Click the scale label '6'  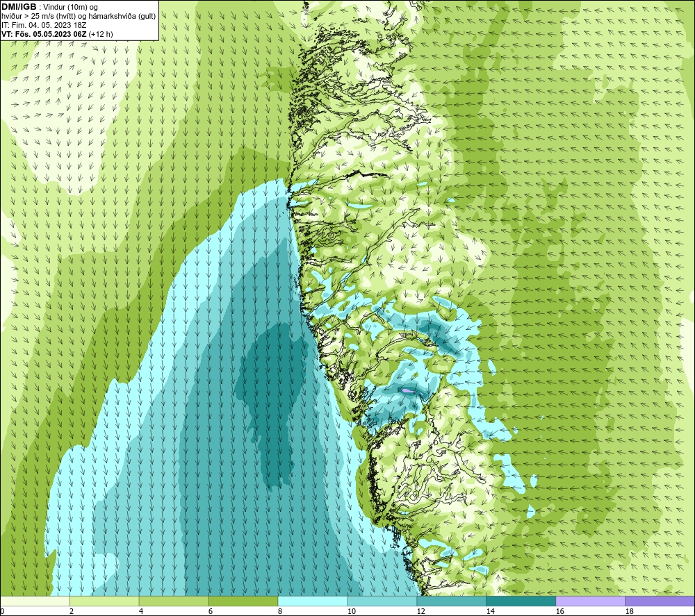pyautogui.click(x=211, y=612)
